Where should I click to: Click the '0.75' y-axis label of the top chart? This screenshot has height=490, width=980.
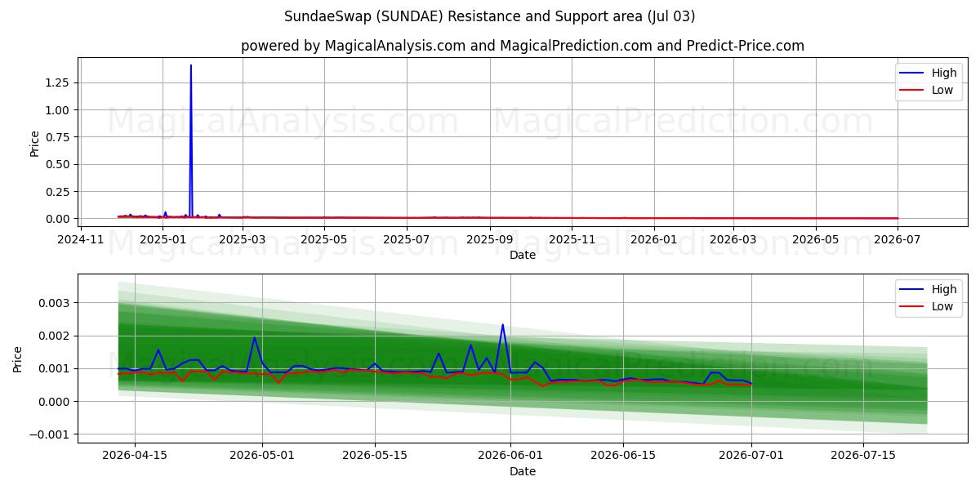(x=56, y=137)
